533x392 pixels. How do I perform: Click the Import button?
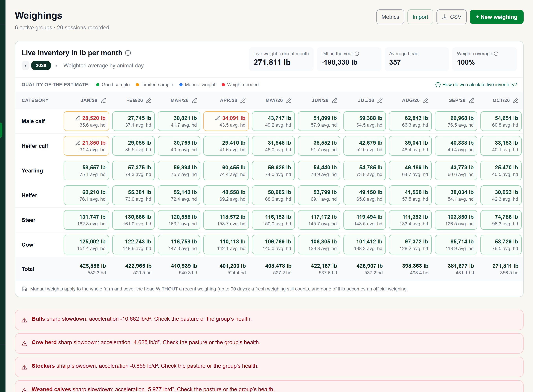point(420,17)
